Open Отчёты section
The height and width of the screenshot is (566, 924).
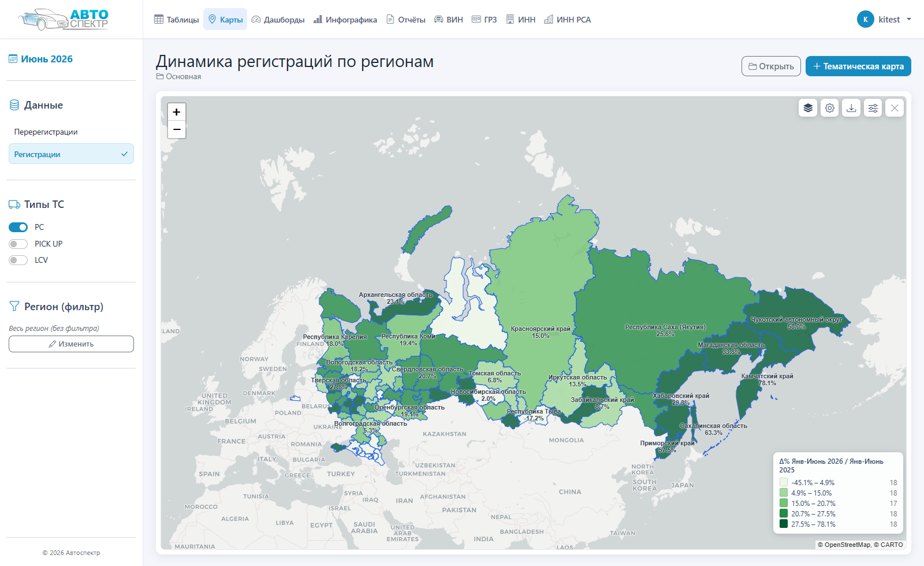click(406, 19)
